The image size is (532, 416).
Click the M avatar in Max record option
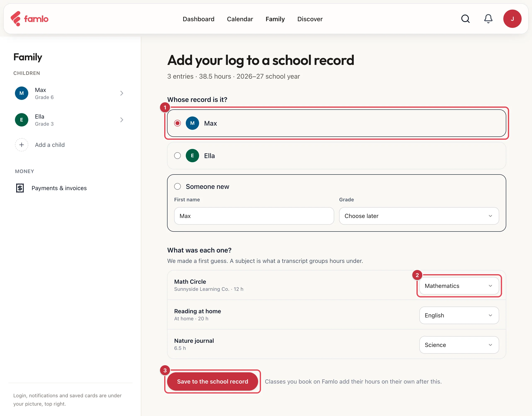[x=192, y=123]
